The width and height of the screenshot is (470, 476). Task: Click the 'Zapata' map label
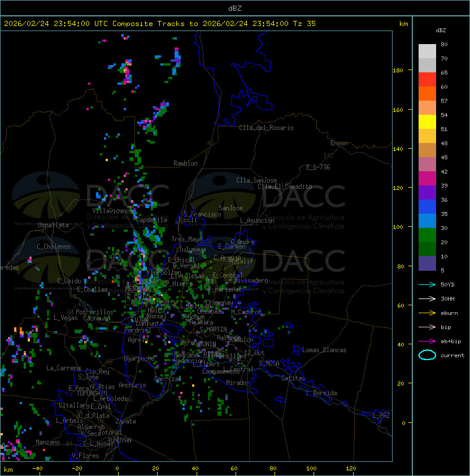tap(125, 421)
